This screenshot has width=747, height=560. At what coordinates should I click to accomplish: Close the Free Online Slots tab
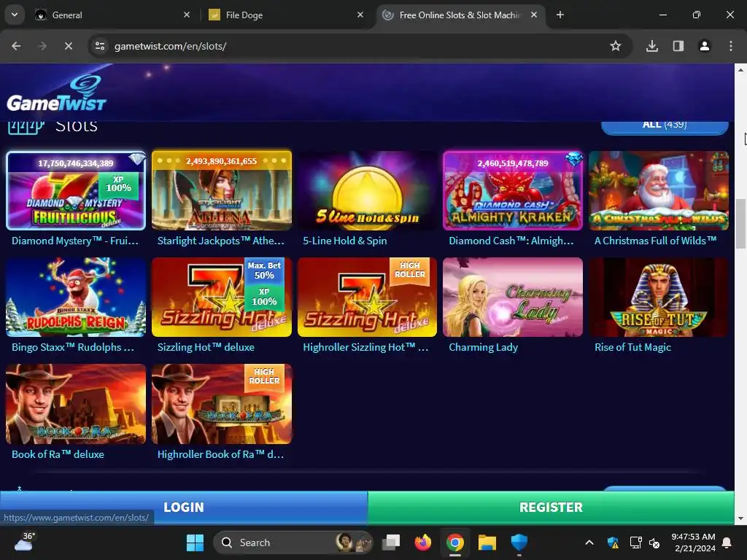[534, 15]
